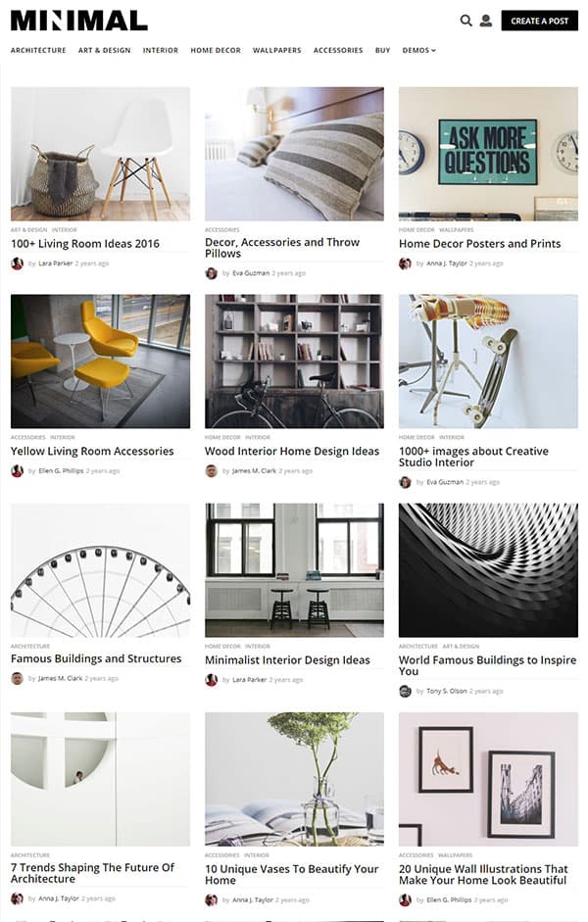Click the MINIMAL site logo
Screen dimensions: 588x922
click(x=78, y=21)
